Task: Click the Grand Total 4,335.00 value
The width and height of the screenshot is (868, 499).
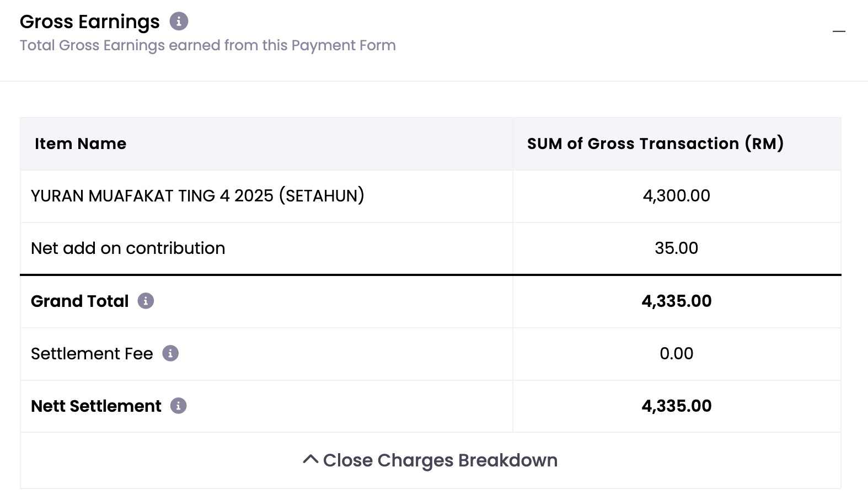Action: click(x=676, y=301)
